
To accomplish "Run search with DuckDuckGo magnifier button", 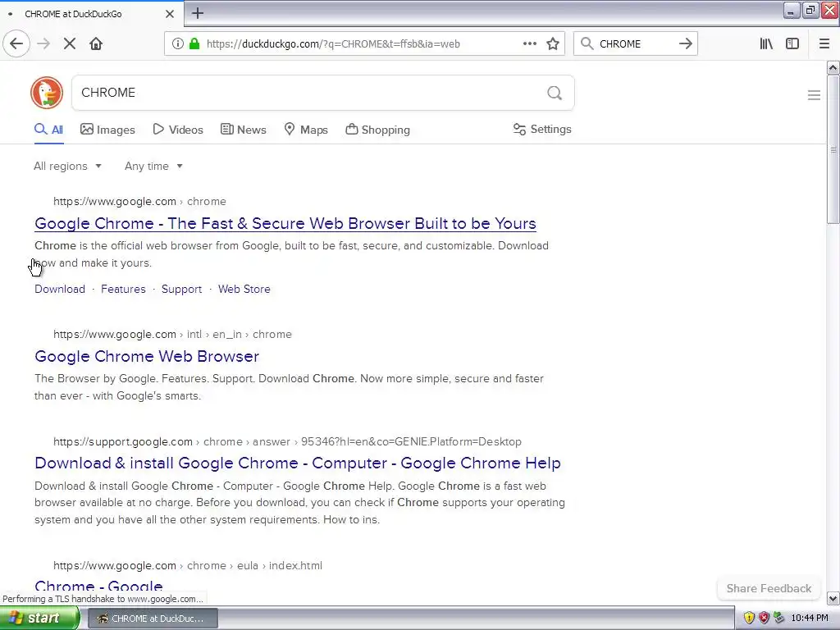I will (555, 94).
